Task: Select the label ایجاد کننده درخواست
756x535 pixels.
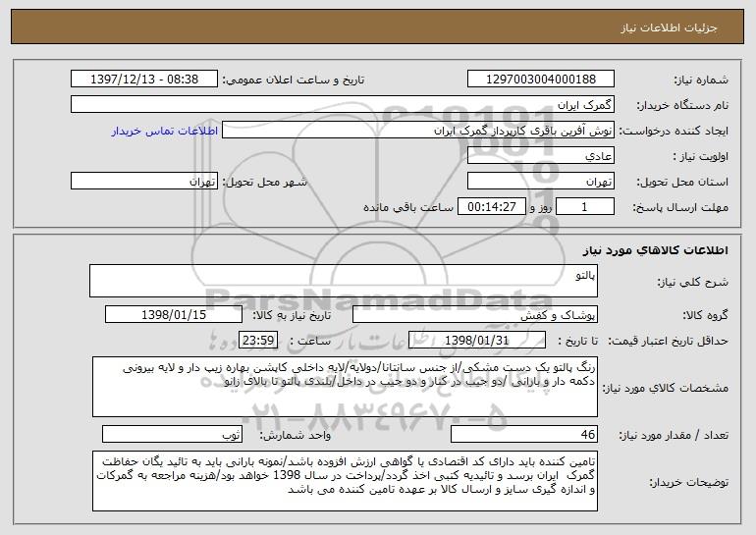Action: click(x=674, y=131)
